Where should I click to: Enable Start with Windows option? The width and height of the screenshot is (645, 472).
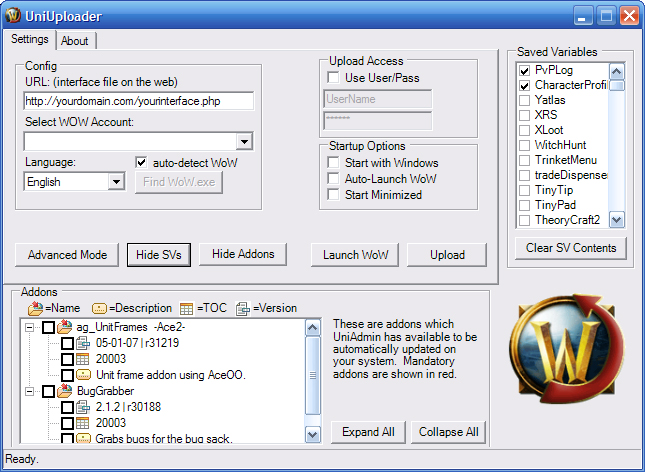tap(333, 162)
